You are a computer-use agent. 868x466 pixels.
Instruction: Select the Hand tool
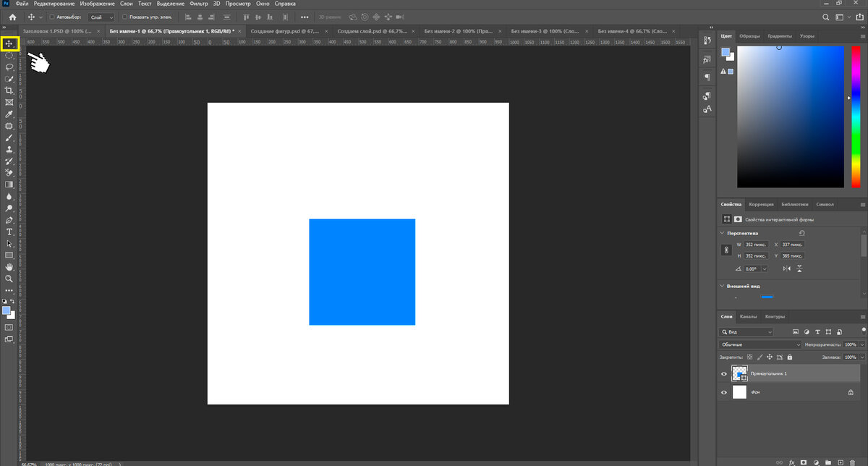pyautogui.click(x=9, y=267)
